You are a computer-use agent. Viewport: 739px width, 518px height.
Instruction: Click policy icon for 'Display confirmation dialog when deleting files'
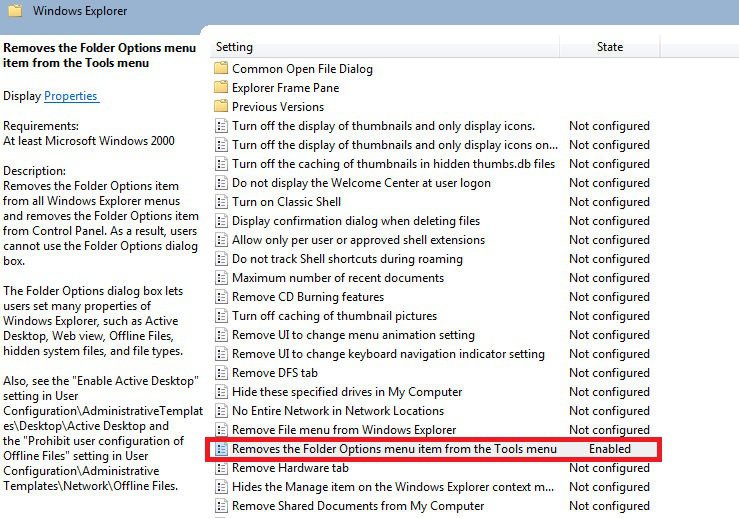[x=221, y=221]
